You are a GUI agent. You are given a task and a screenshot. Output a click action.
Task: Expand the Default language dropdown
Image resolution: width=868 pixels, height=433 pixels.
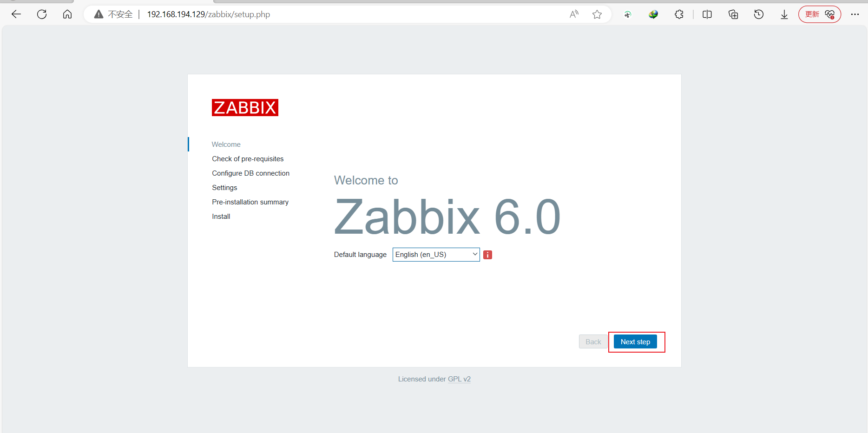[x=436, y=255]
